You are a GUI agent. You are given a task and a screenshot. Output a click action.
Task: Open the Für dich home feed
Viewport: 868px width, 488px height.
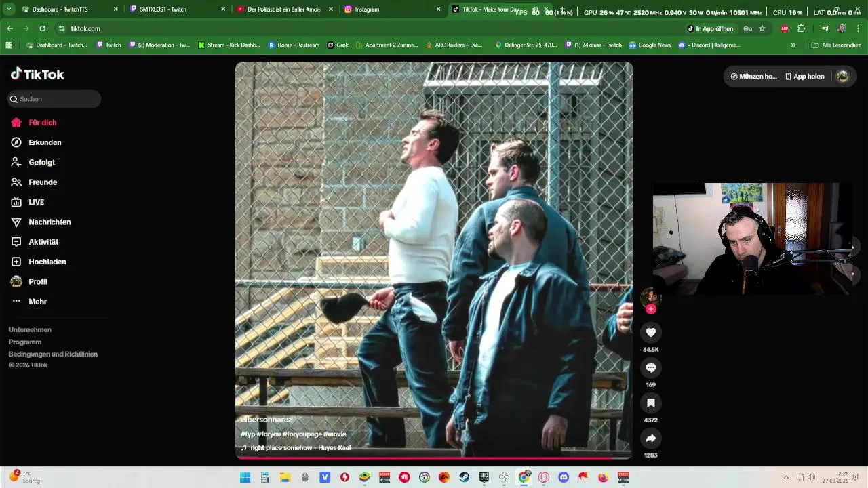pyautogui.click(x=34, y=123)
